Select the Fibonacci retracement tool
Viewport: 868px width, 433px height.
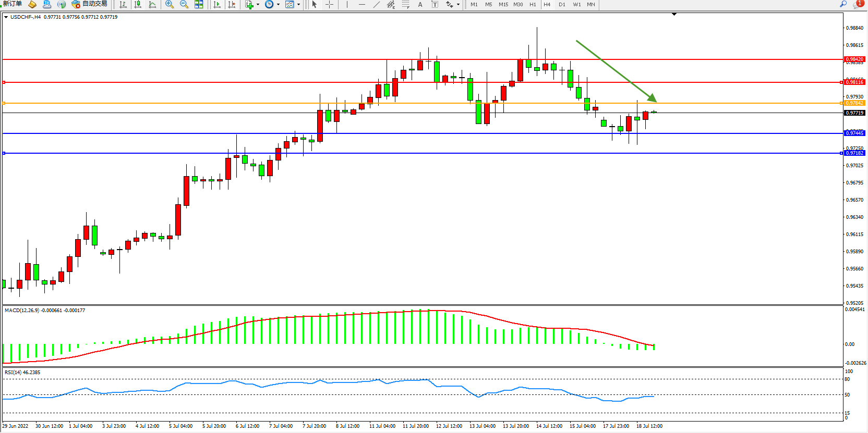(x=405, y=5)
